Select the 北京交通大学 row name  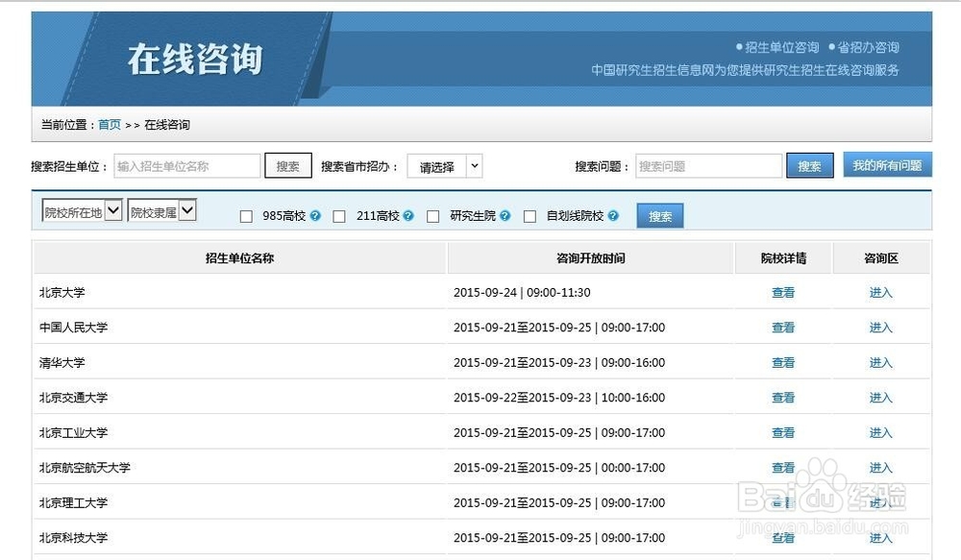[x=74, y=398]
